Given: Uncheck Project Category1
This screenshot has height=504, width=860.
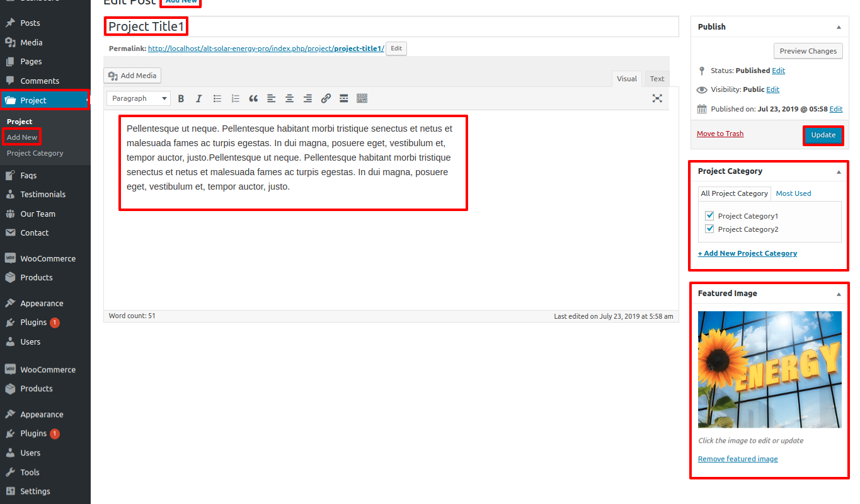Looking at the screenshot, I should pos(709,215).
